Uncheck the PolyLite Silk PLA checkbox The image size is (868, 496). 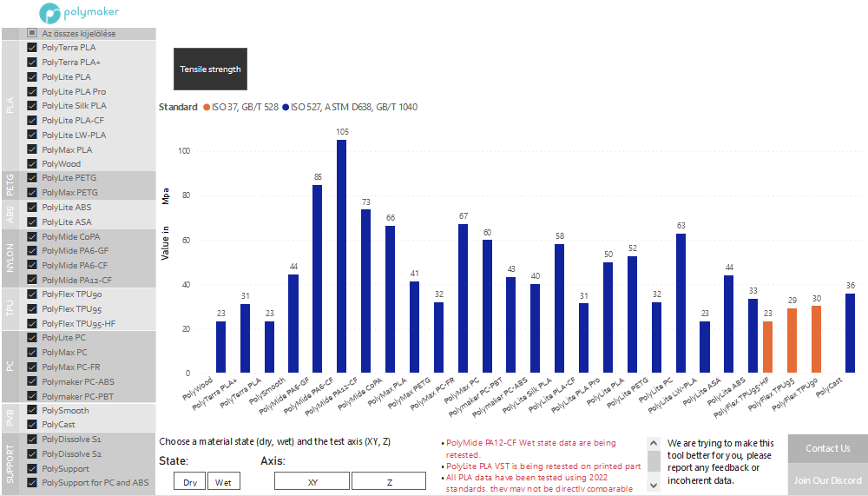coord(32,105)
